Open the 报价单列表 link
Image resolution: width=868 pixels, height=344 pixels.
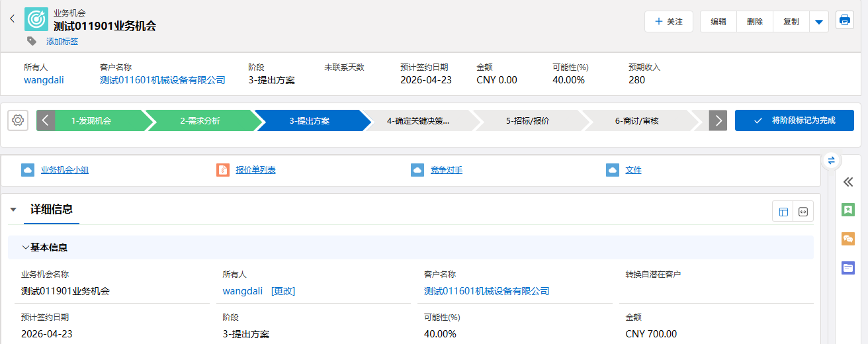(255, 170)
